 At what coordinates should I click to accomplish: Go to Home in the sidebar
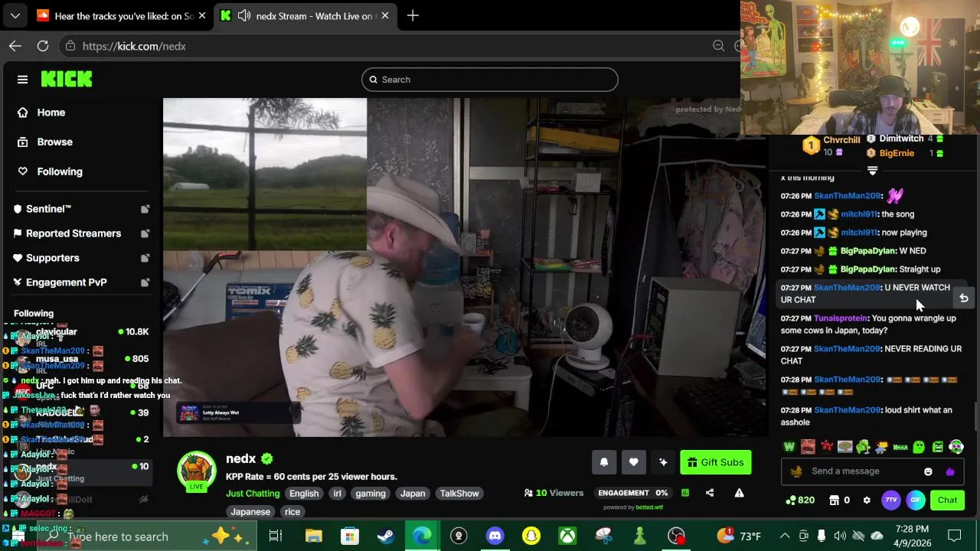pos(42,112)
